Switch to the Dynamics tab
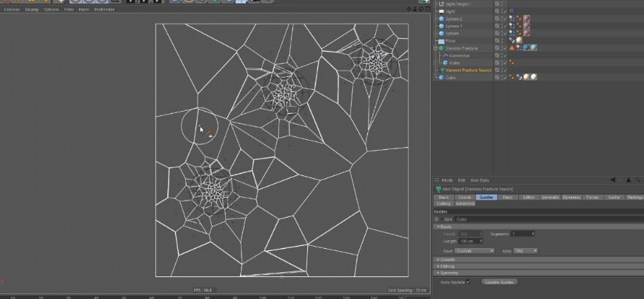 click(571, 197)
